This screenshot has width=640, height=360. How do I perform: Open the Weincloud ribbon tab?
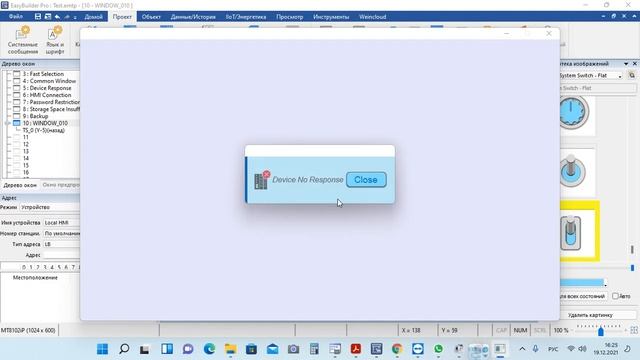coord(372,17)
